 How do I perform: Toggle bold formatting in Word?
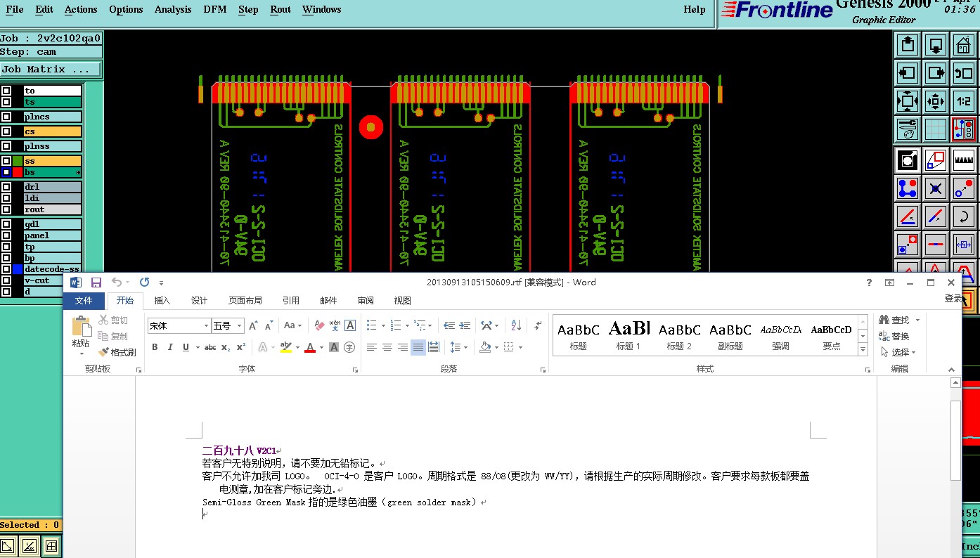point(155,347)
